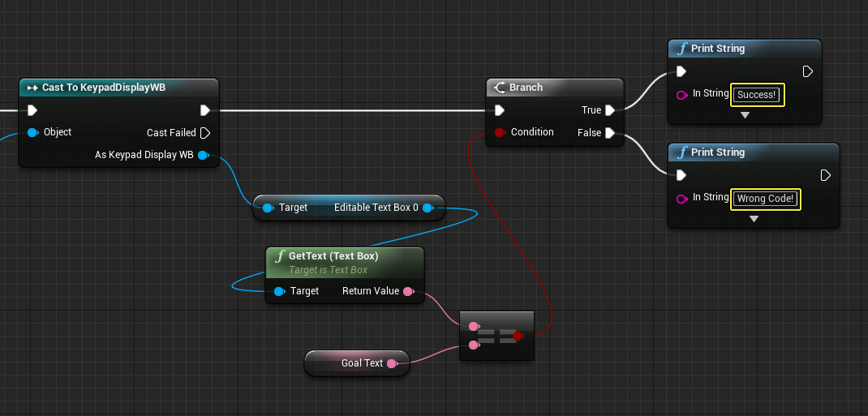Click Success Print String output exec pin

[x=808, y=71]
